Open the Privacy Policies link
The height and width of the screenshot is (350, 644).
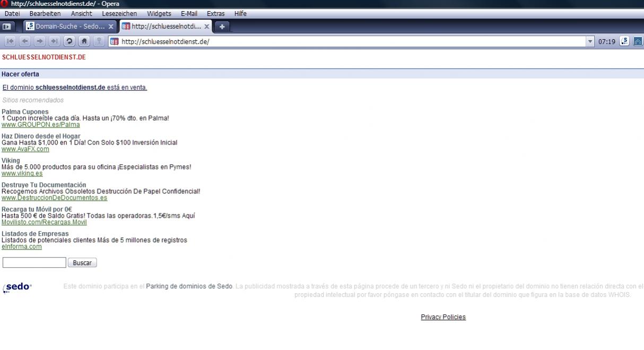click(x=443, y=317)
